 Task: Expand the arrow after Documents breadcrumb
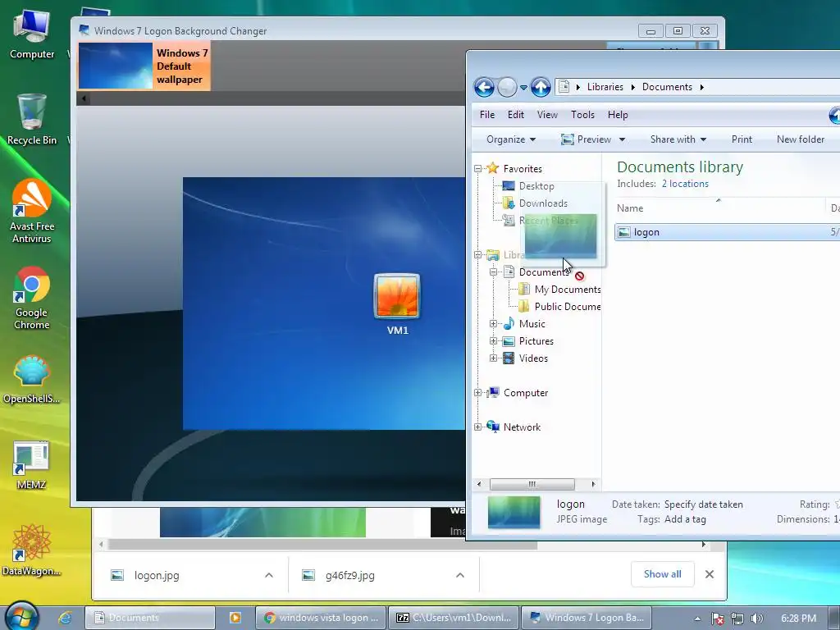point(702,87)
